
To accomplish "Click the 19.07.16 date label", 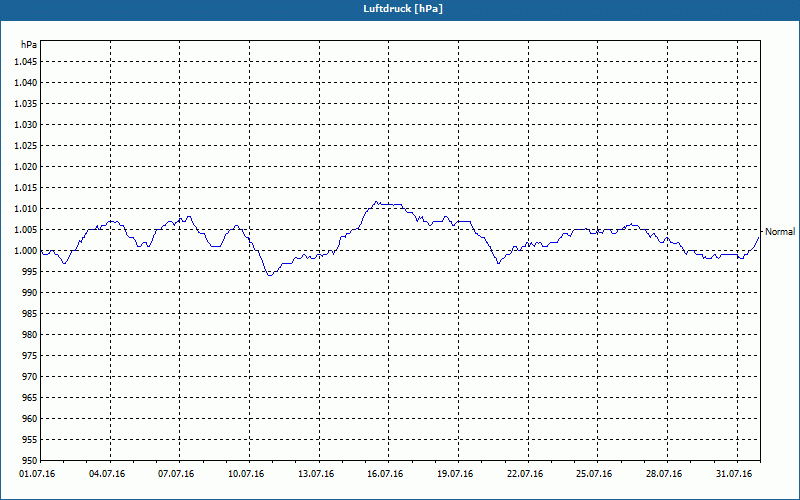I will coord(455,474).
